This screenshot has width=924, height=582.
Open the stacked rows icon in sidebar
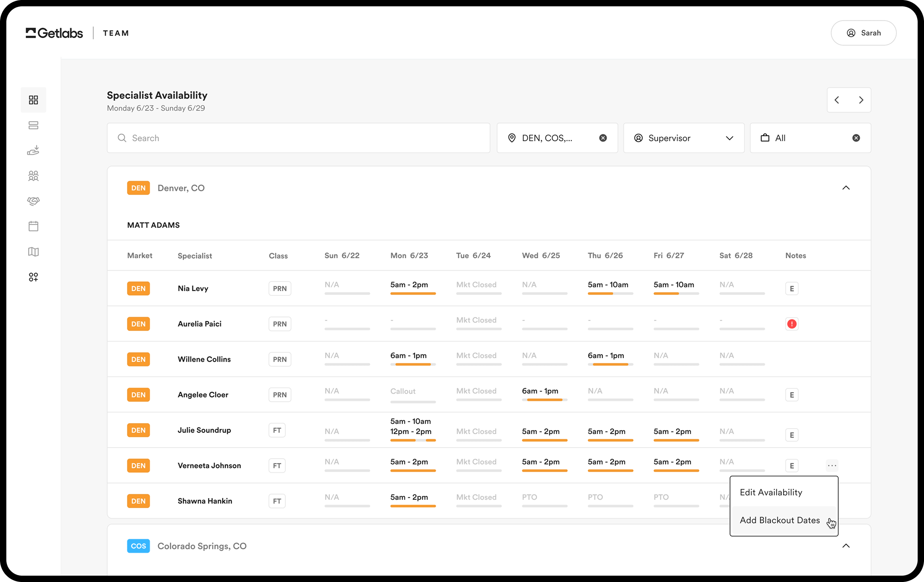[33, 125]
